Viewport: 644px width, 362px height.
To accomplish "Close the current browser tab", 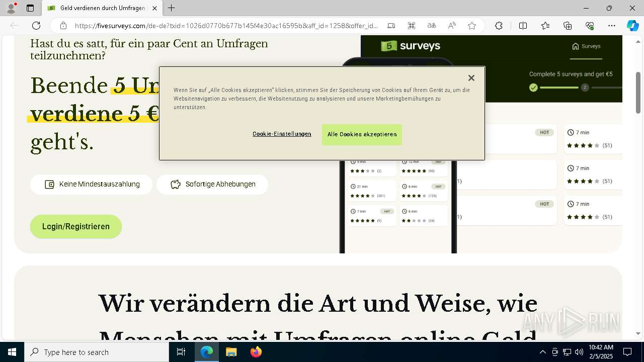I will (x=154, y=8).
